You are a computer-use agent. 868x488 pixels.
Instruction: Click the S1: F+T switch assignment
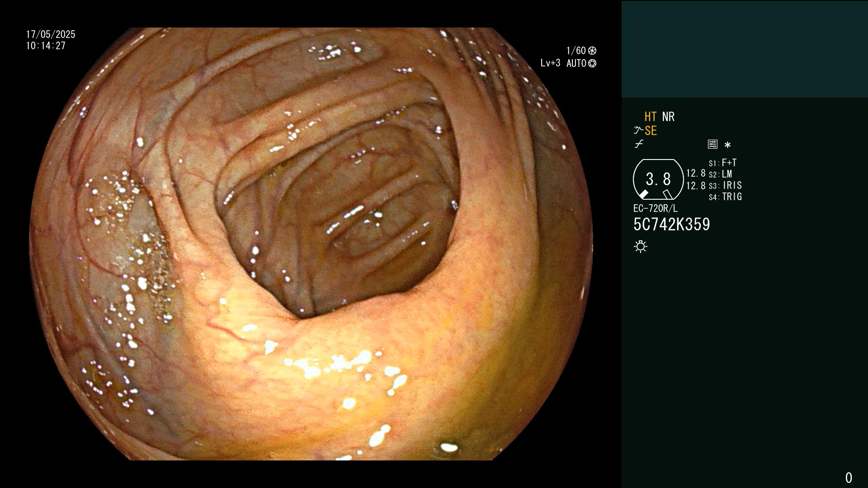click(723, 163)
